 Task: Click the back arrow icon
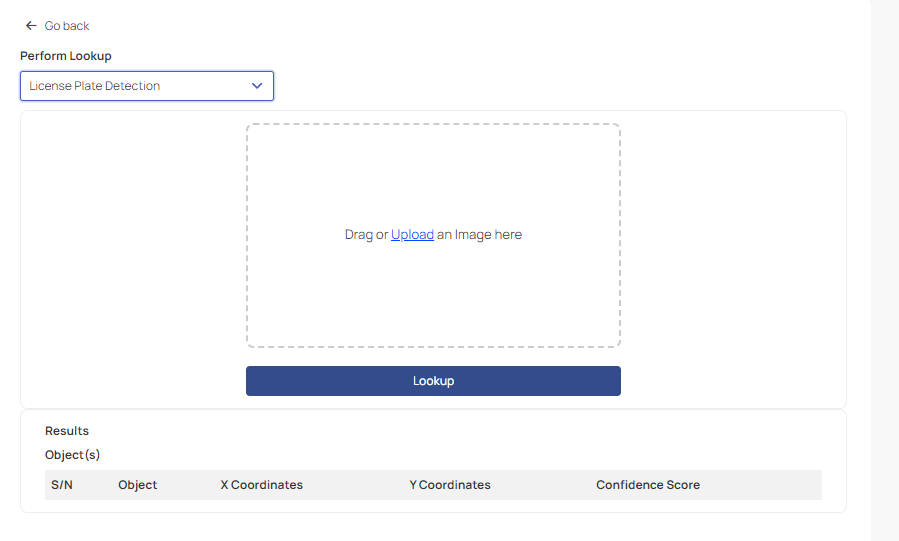point(31,26)
